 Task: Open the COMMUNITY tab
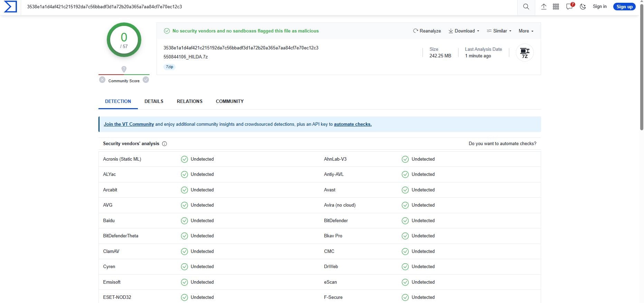click(x=230, y=101)
